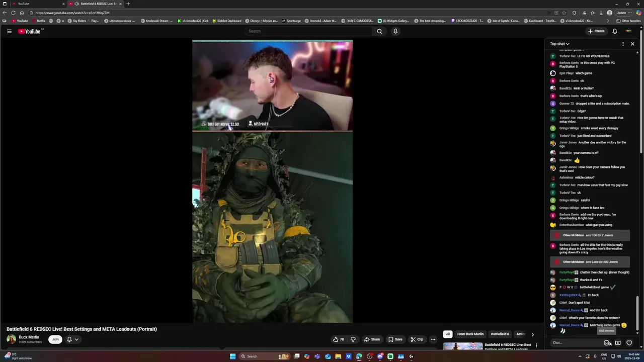Click the live video player
This screenshot has height=362, width=644.
coord(272,182)
